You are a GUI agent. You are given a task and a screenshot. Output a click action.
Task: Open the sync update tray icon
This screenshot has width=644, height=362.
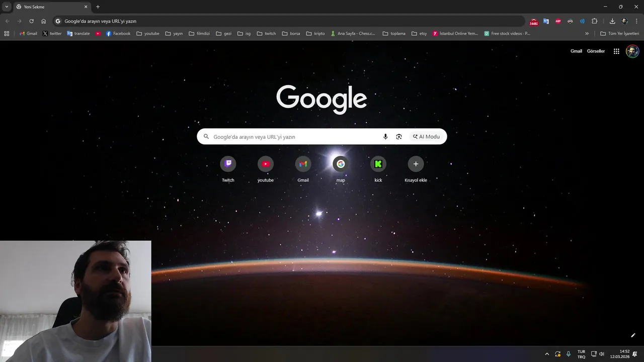tap(557, 354)
